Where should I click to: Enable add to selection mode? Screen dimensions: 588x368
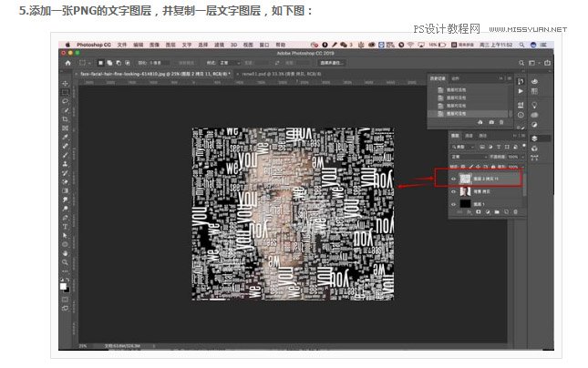coord(110,63)
